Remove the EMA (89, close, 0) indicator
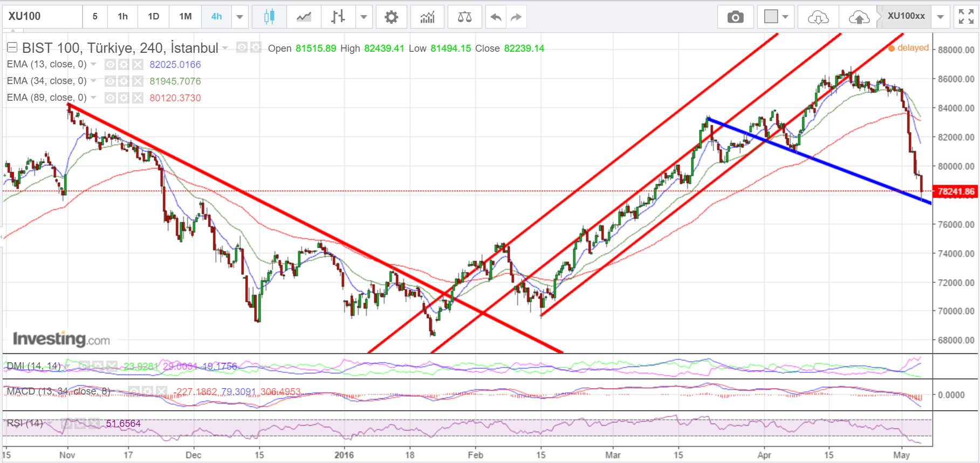 [138, 98]
